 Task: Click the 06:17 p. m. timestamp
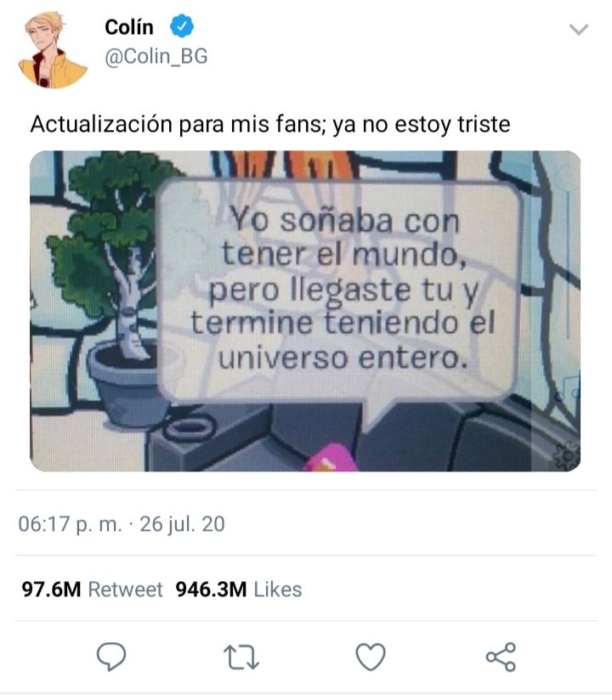(70, 524)
